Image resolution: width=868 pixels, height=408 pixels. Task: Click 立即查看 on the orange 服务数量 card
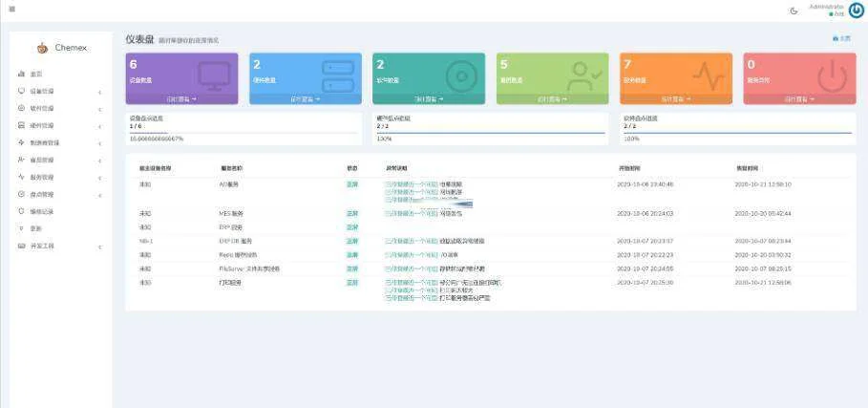coord(676,98)
